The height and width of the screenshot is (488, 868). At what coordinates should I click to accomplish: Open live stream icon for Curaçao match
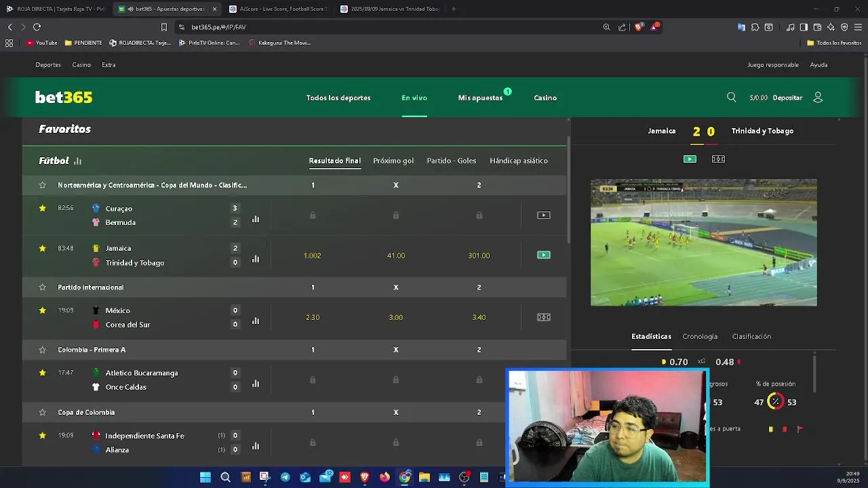click(x=544, y=216)
